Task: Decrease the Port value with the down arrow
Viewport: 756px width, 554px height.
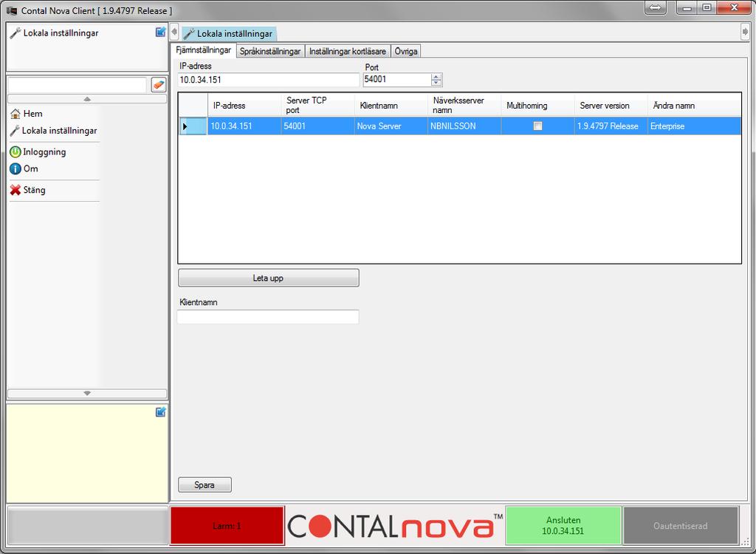Action: pyautogui.click(x=436, y=83)
